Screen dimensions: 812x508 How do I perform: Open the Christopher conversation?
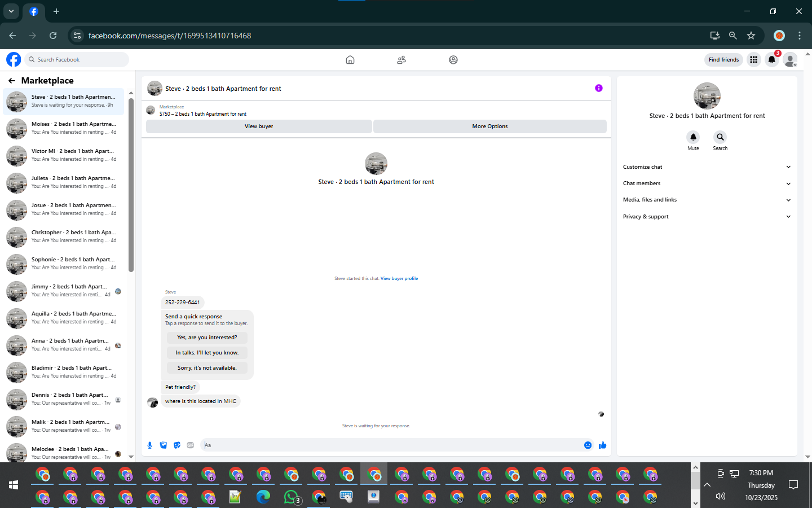tap(63, 237)
